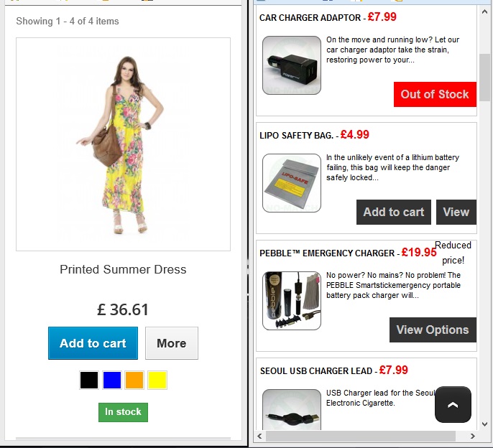Open More details for the dress
The width and height of the screenshot is (493, 448).
tap(171, 343)
